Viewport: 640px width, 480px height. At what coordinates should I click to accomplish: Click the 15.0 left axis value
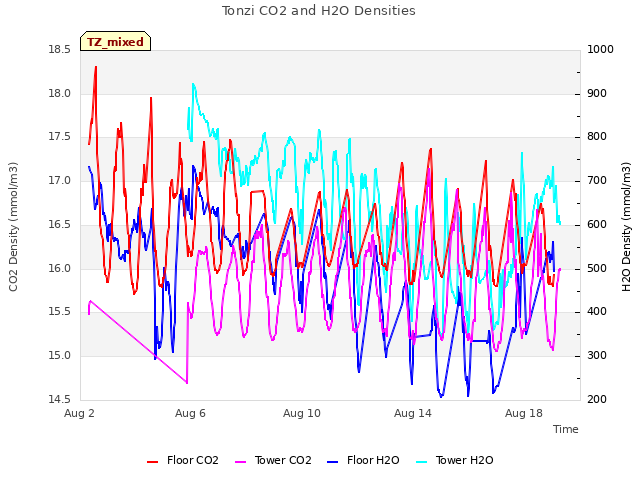click(x=60, y=356)
